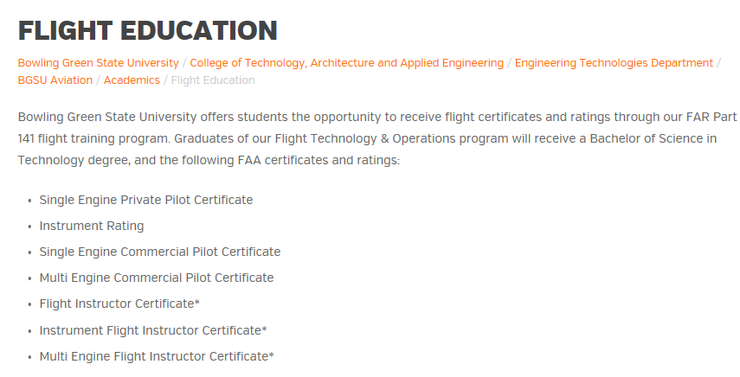The image size is (740, 377).
Task: Click the "FAR Part" text in the intro paragraph
Action: 711,117
